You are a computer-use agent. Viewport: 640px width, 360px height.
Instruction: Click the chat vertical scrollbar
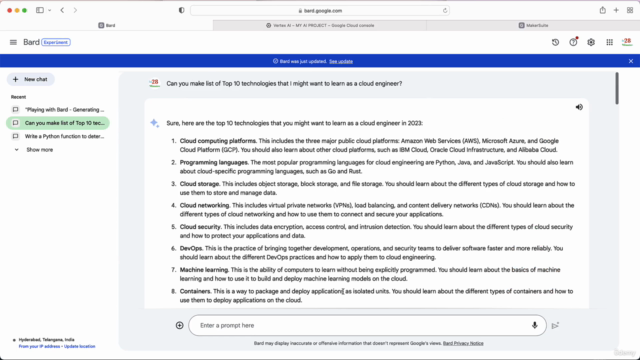click(617, 88)
